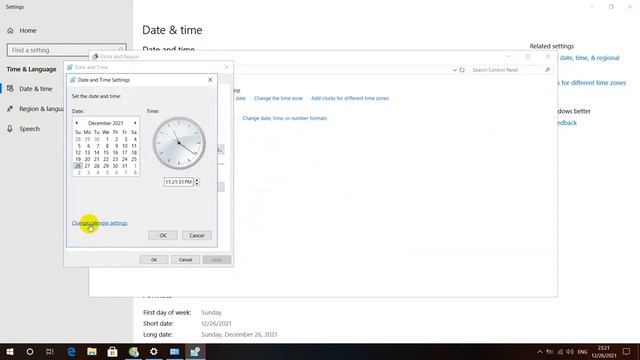Screen dimensions: 640x360
Task: Click the ENG language indicator
Action: 582,351
